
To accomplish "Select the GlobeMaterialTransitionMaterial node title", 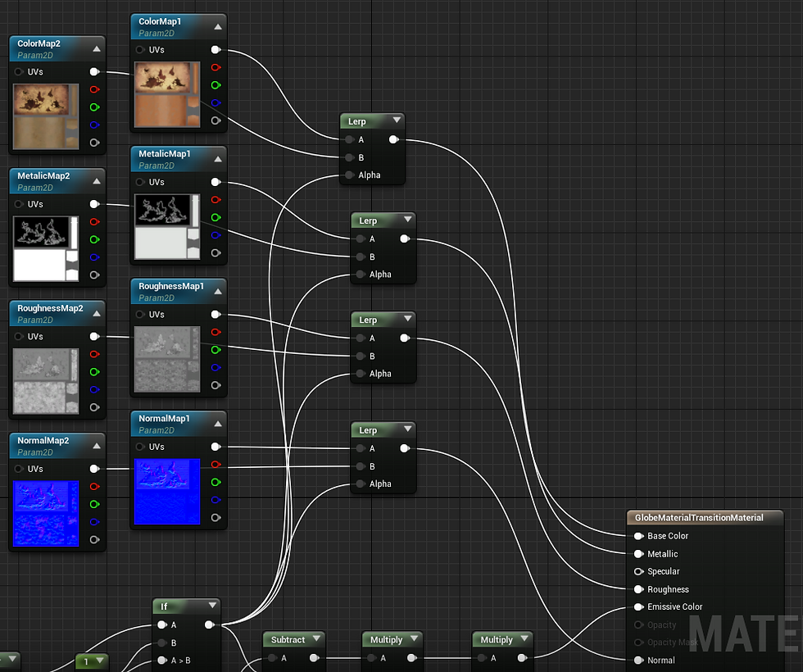I will (x=699, y=517).
